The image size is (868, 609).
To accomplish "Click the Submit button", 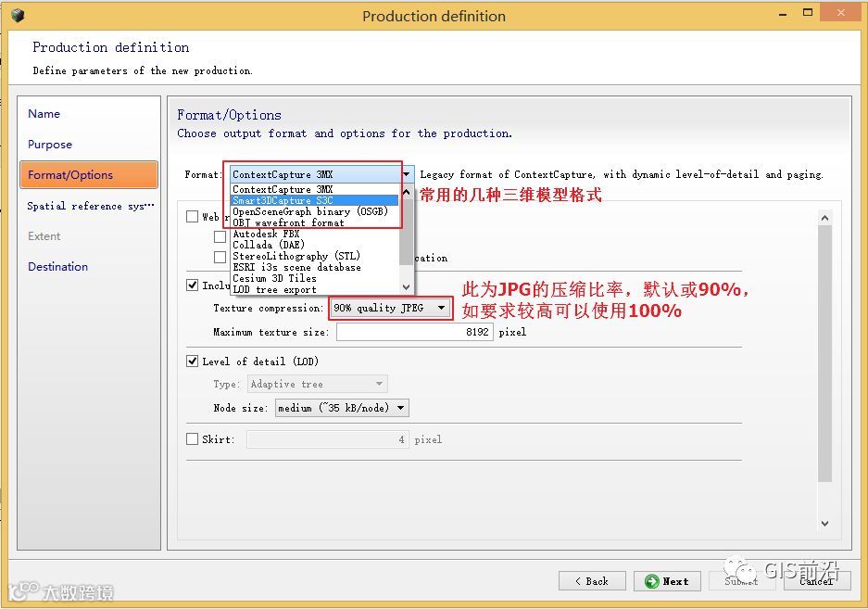I will [x=742, y=581].
